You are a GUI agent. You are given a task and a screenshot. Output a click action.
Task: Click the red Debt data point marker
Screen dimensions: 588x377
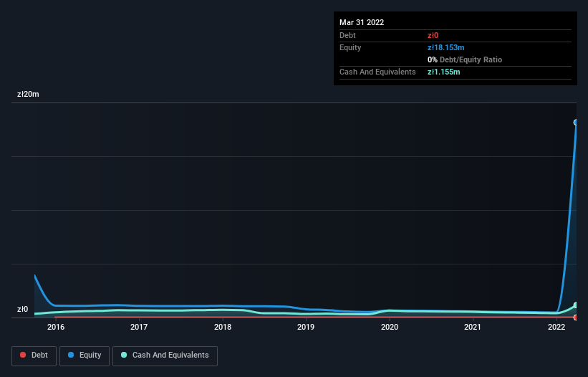(576, 318)
